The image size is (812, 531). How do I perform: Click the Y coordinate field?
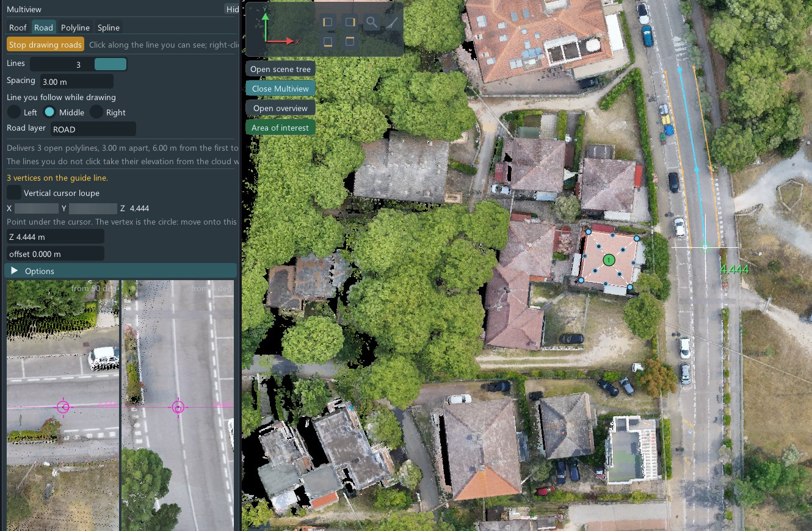[93, 208]
